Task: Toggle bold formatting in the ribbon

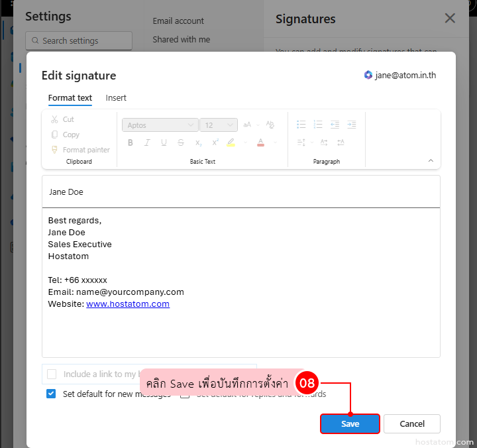Action: (x=131, y=142)
